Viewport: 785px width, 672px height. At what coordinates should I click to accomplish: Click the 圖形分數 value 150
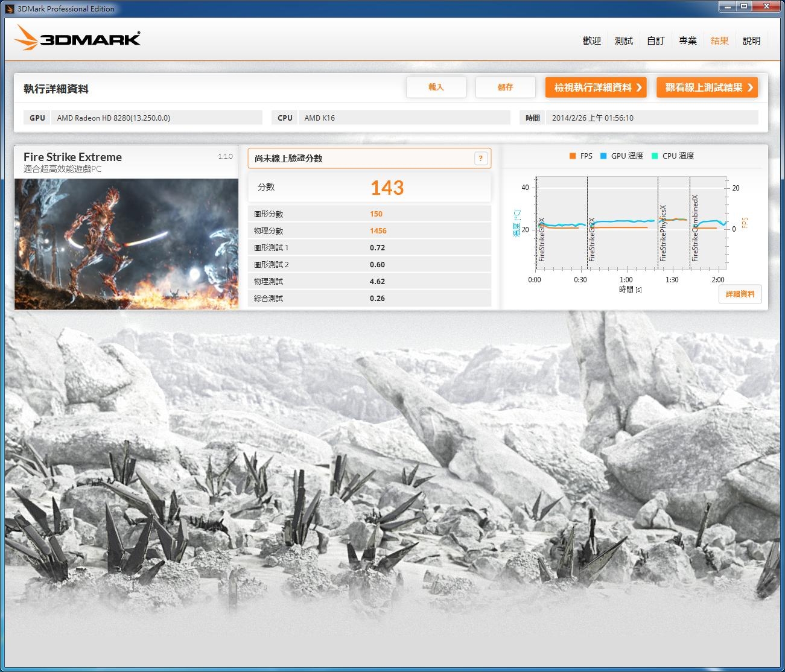(376, 214)
